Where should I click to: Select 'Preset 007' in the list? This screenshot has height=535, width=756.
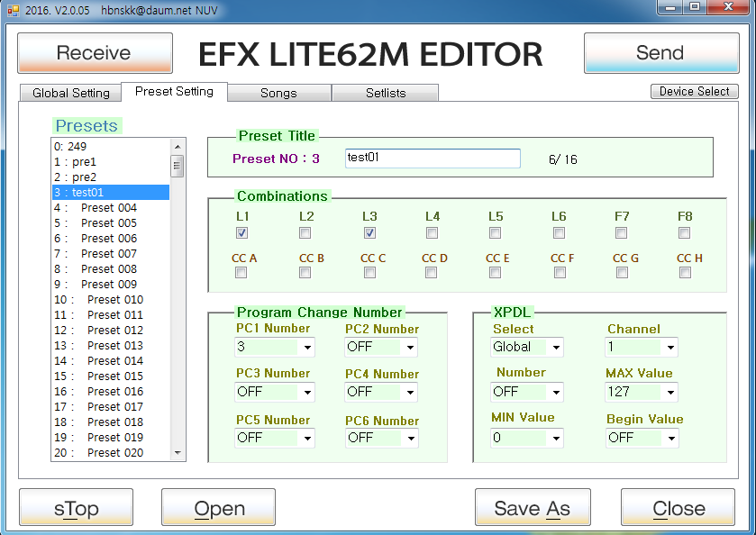[x=111, y=253]
